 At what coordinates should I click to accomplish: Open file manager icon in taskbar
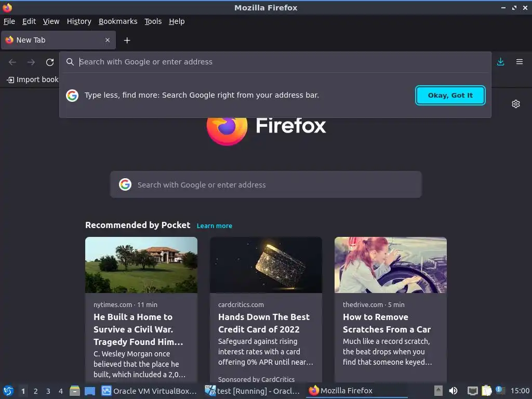tap(75, 391)
